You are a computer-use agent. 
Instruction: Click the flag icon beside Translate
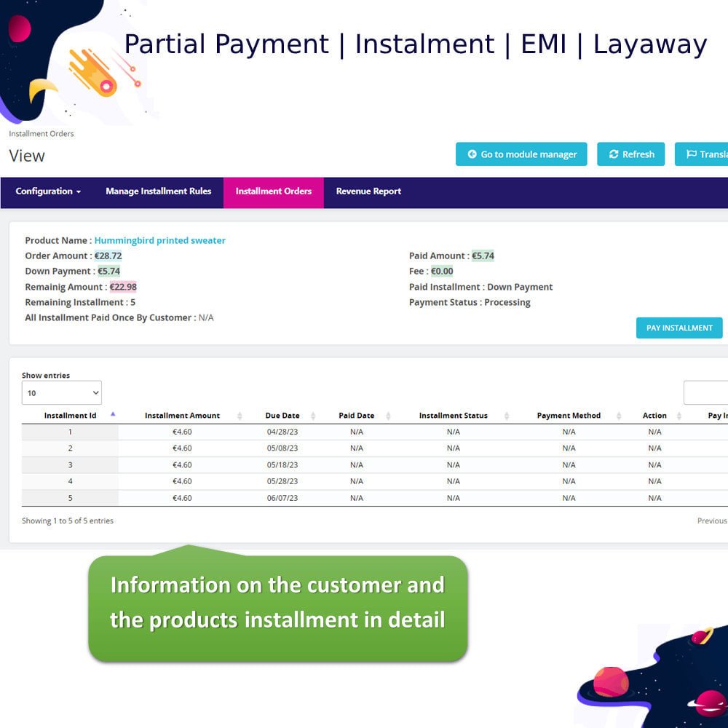pyautogui.click(x=692, y=154)
